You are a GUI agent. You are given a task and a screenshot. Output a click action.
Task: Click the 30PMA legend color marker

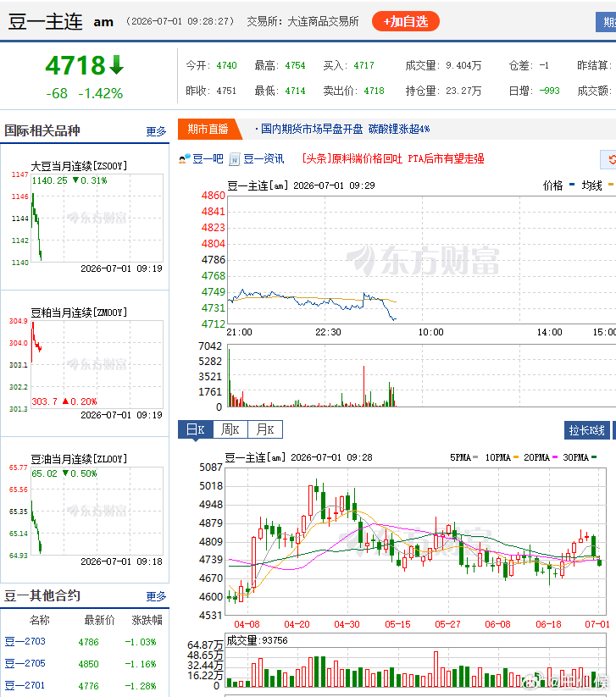click(594, 457)
